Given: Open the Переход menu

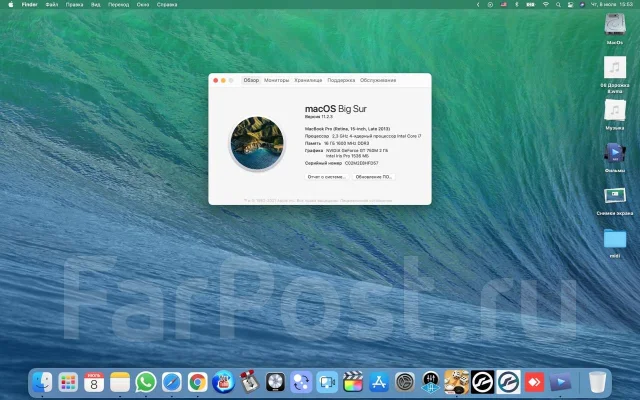Looking at the screenshot, I should pos(118,4).
